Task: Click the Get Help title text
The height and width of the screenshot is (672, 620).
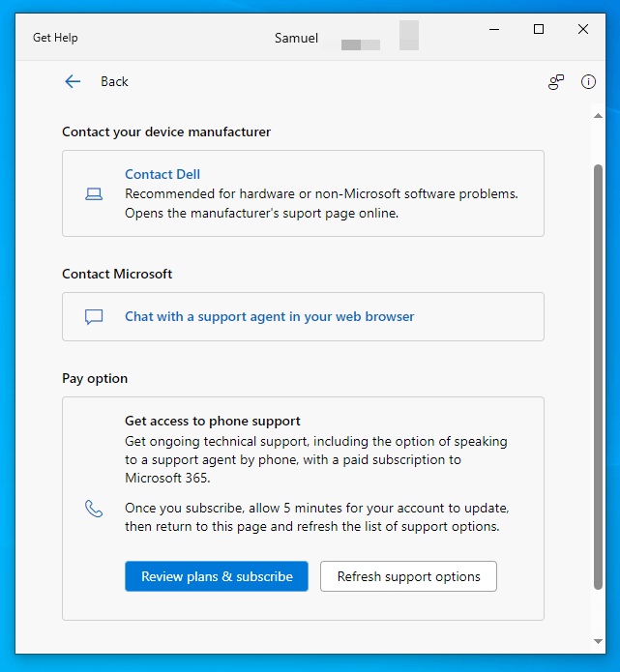Action: [x=55, y=38]
